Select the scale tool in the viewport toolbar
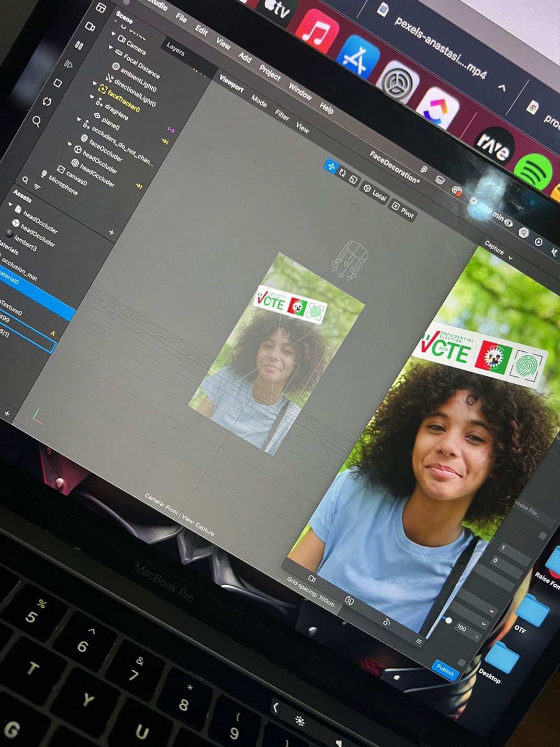The width and height of the screenshot is (560, 747). click(353, 180)
